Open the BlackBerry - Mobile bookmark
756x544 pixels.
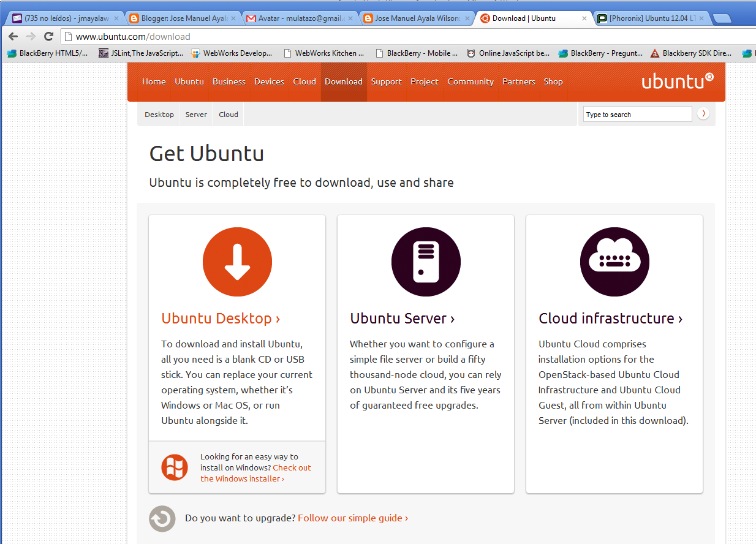click(417, 53)
